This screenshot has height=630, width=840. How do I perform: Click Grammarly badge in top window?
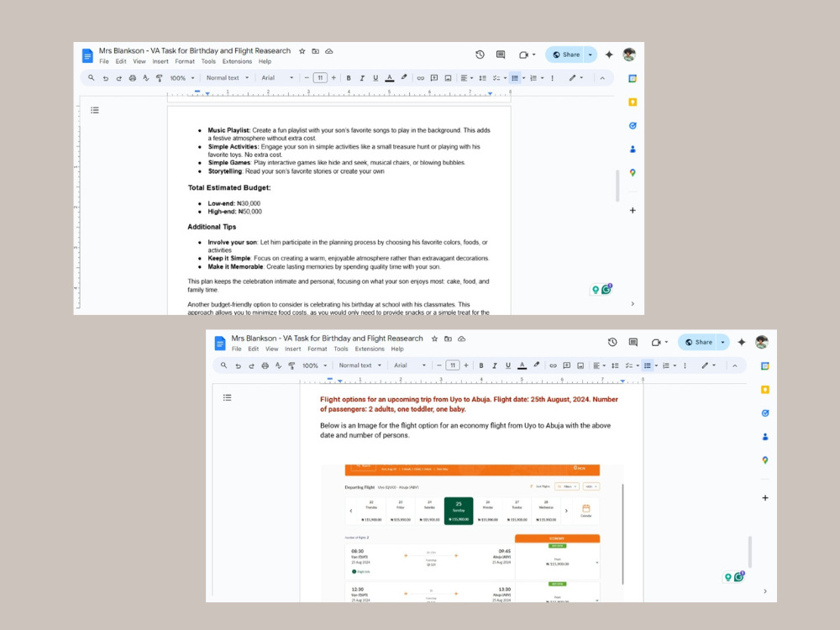point(606,289)
